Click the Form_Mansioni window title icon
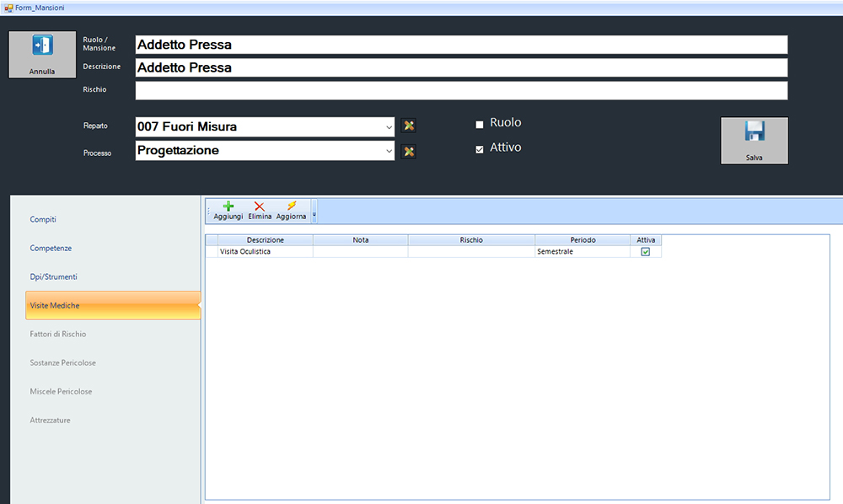Image resolution: width=843 pixels, height=504 pixels. pos(8,8)
